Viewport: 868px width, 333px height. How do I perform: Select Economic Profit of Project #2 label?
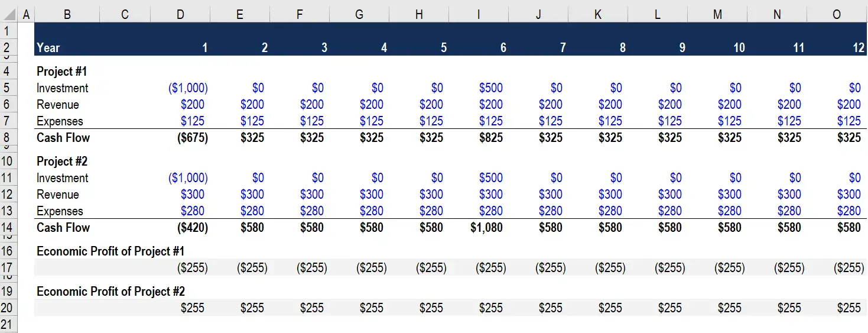pos(110,292)
